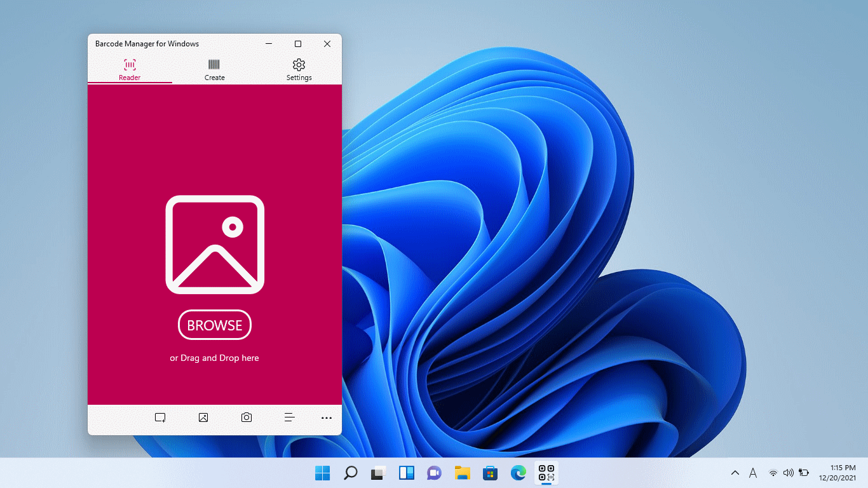This screenshot has height=488, width=868.
Task: Select the Reader barcode scan icon
Action: [x=130, y=65]
